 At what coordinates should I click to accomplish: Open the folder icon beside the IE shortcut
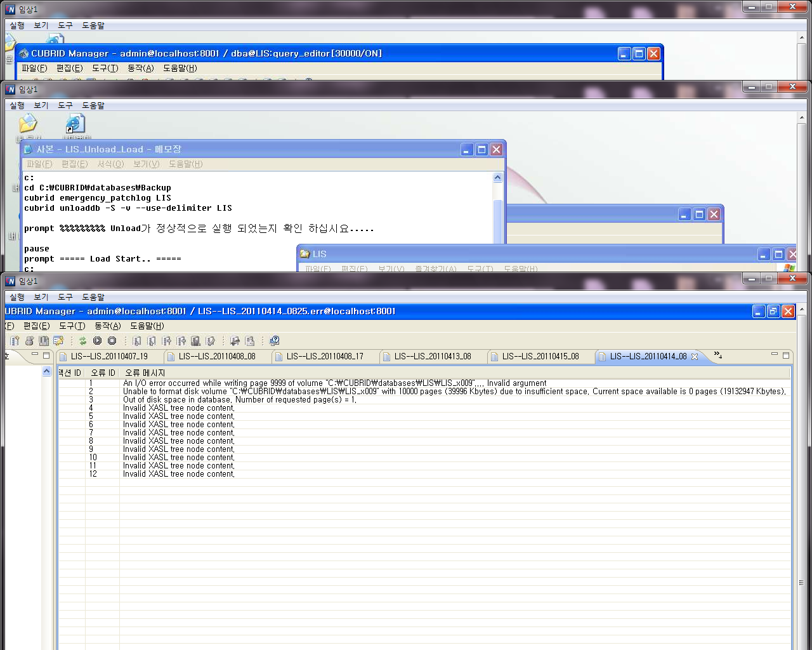click(28, 124)
